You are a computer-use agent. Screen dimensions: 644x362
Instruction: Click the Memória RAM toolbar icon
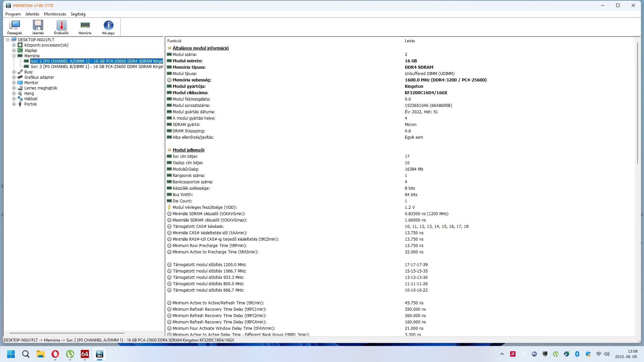tap(85, 27)
